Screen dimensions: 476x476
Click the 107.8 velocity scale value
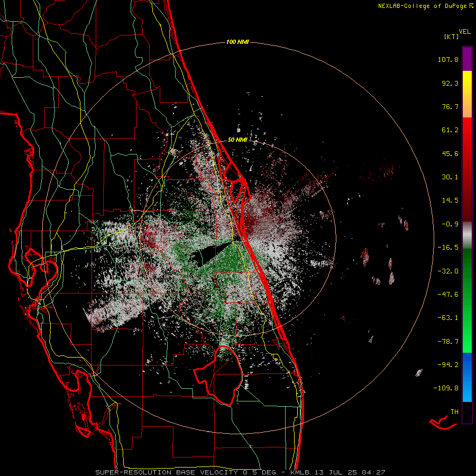(448, 59)
